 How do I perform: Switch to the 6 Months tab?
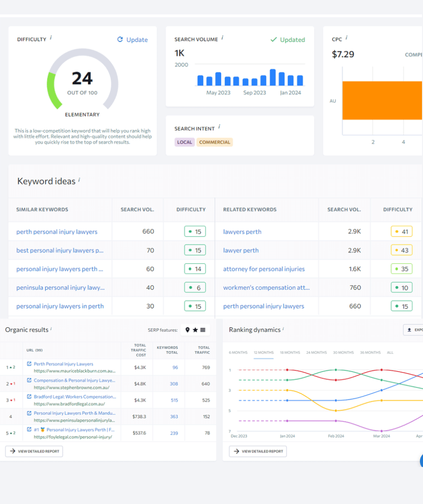tap(237, 352)
